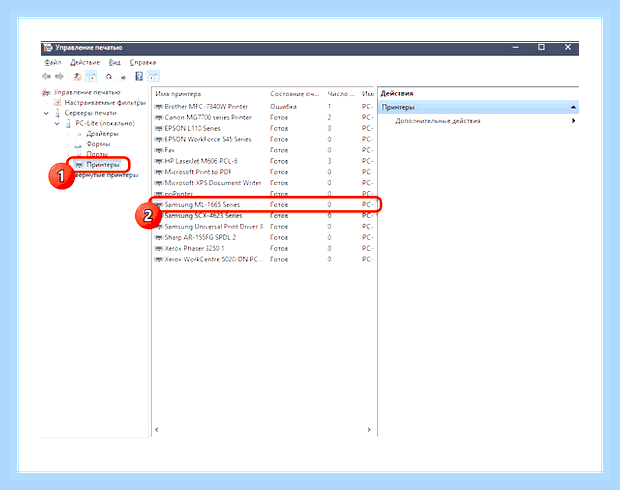Collapse the Серверы печати tree node
Image resolution: width=620 pixels, height=490 pixels.
tap(46, 114)
